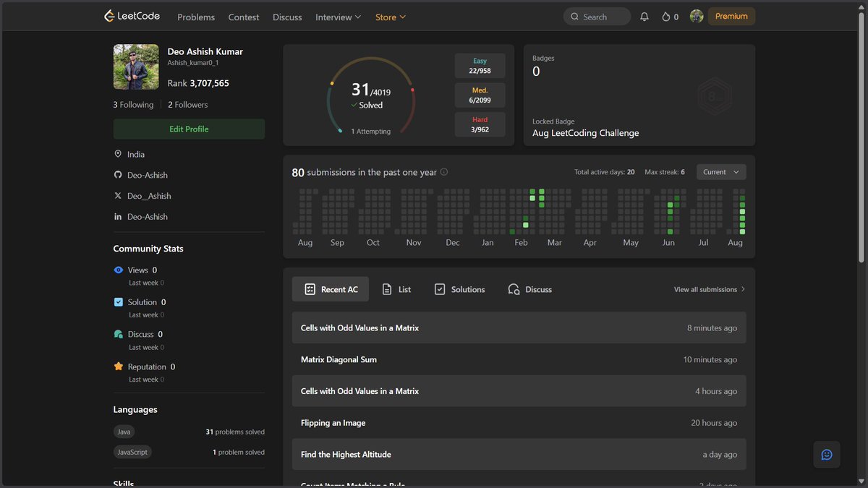Click the location pin icon next to India
868x488 pixels.
click(118, 154)
